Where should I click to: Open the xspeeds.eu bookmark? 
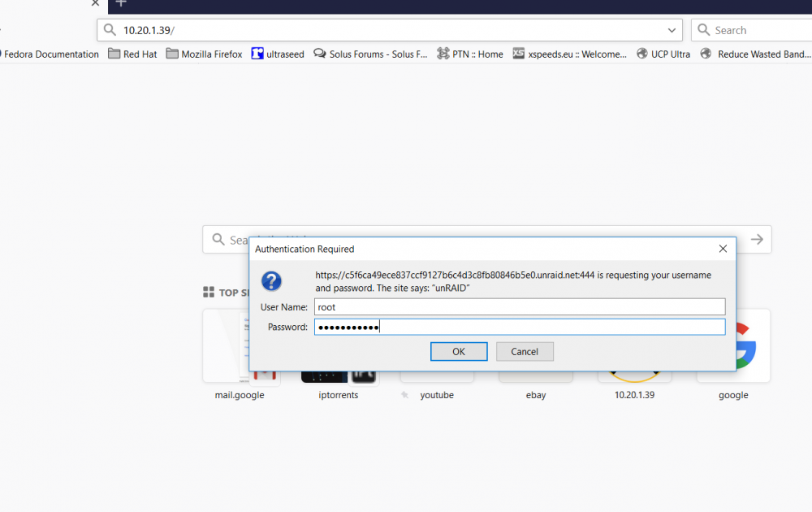pos(570,54)
